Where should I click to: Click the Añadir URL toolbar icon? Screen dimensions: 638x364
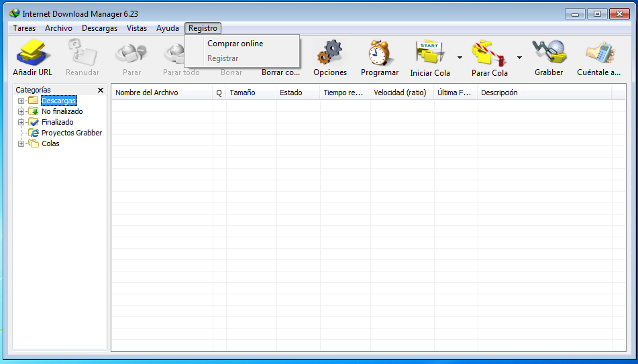pos(33,52)
